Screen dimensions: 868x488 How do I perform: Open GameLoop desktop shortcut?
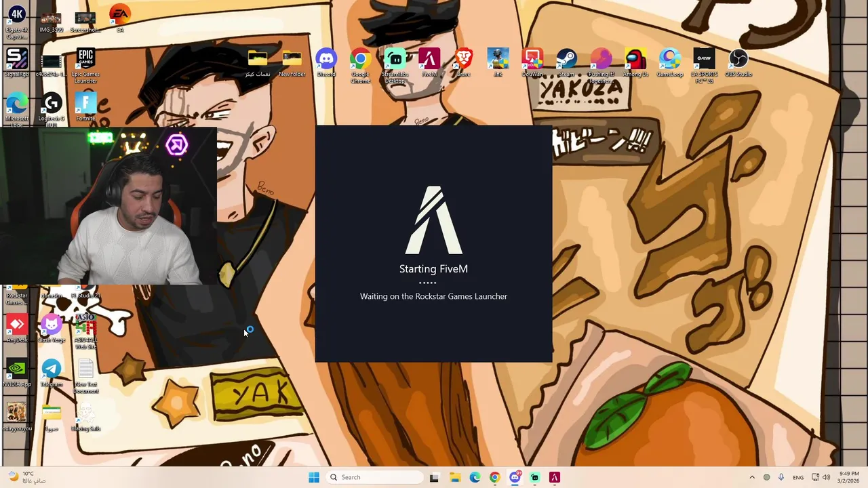pyautogui.click(x=670, y=63)
